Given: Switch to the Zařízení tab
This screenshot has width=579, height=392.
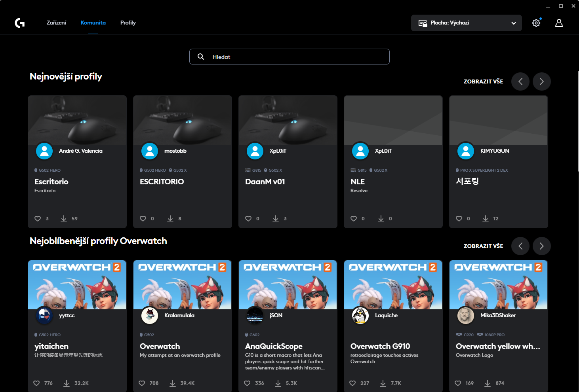Looking at the screenshot, I should click(56, 23).
